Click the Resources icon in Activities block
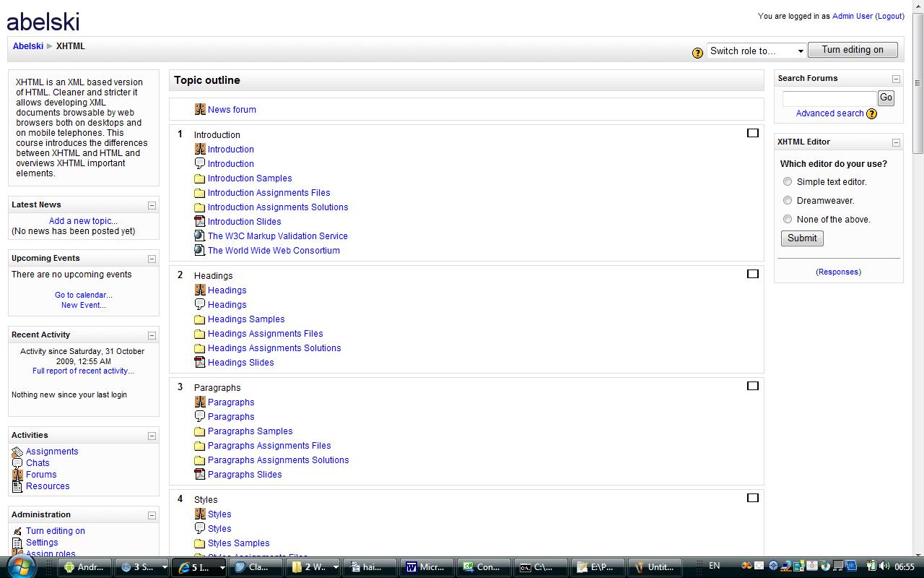This screenshot has width=924, height=578. (x=17, y=486)
